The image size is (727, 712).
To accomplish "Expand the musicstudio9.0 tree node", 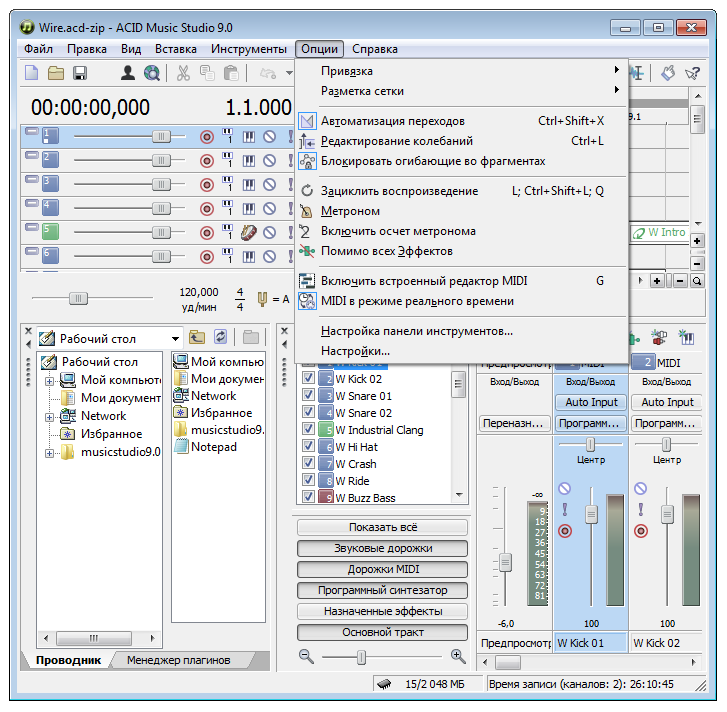I will [x=49, y=453].
